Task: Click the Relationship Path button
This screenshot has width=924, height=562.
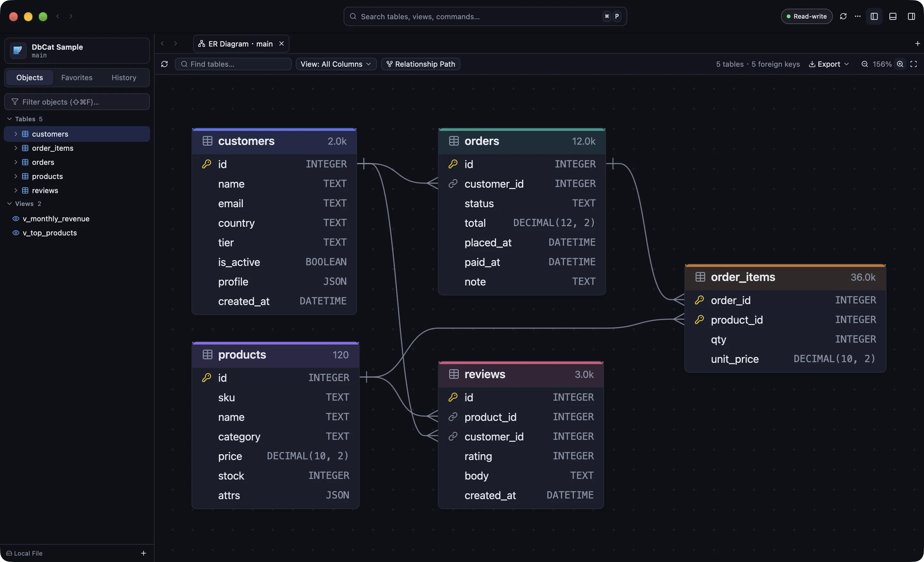Action: tap(421, 64)
